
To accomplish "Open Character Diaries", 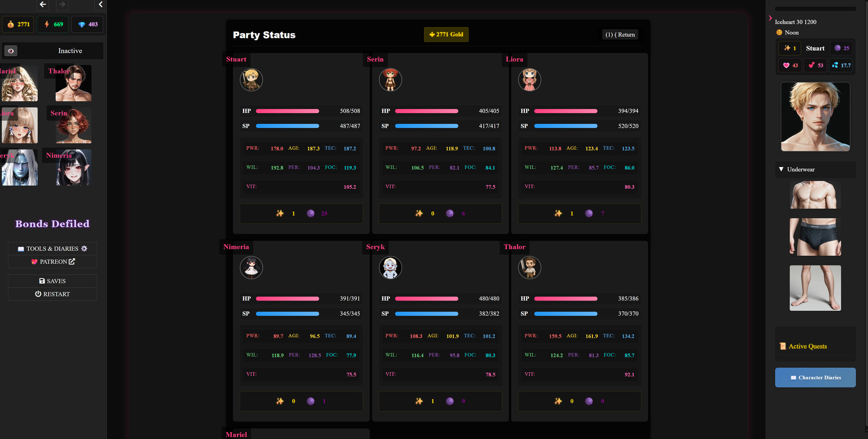I will [815, 377].
